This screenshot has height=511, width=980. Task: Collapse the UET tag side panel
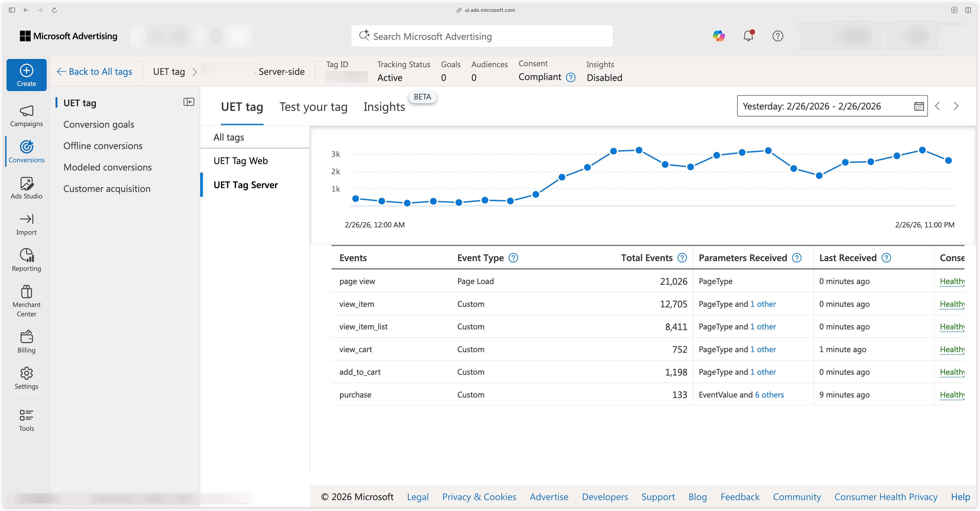point(189,102)
